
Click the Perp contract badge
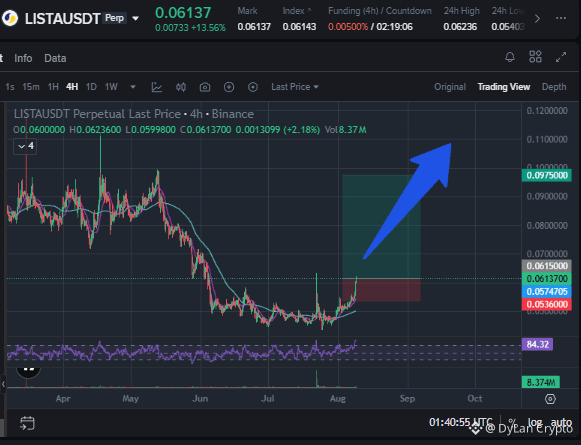(114, 18)
